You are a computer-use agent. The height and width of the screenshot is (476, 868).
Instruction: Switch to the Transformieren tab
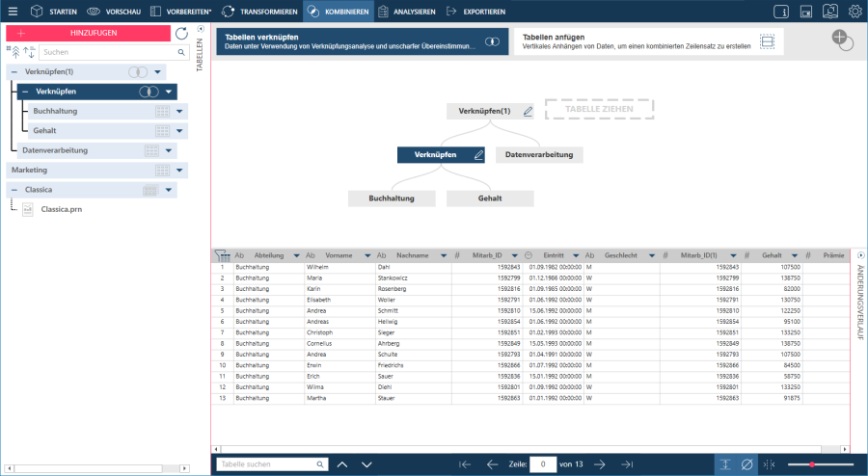(x=261, y=12)
